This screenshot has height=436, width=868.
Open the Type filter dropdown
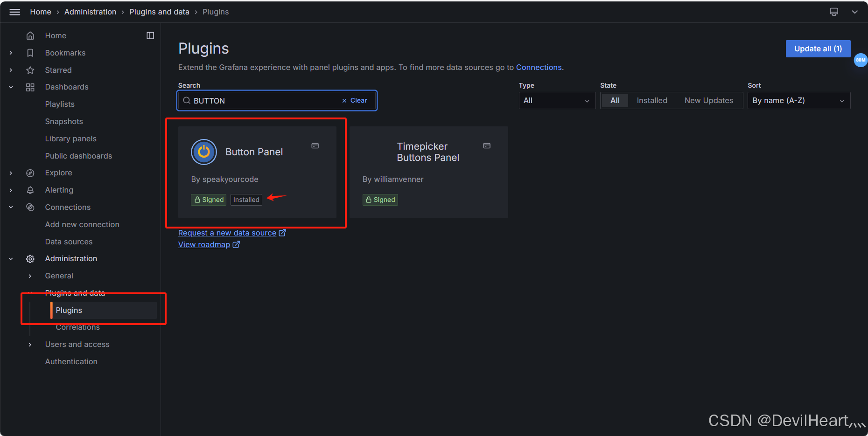(557, 100)
